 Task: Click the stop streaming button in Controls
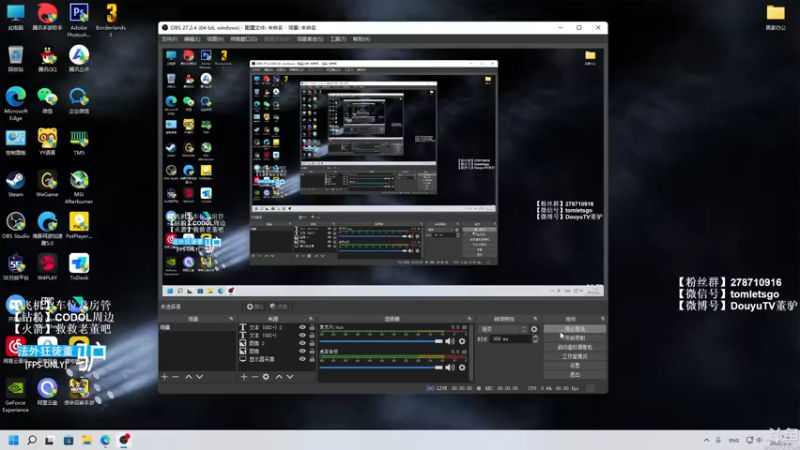575,329
